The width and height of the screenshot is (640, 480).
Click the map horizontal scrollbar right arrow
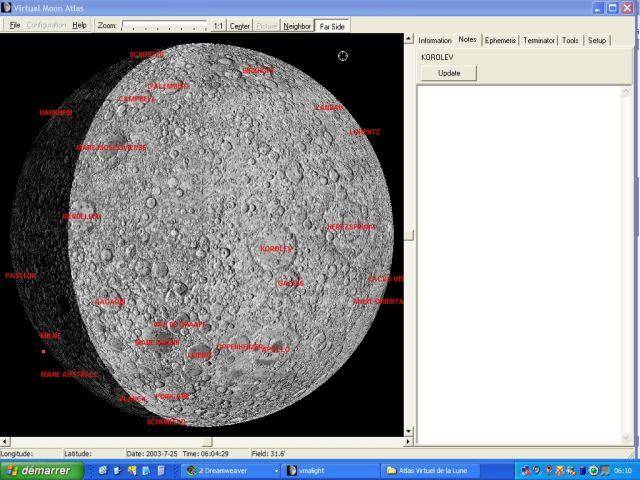click(408, 442)
